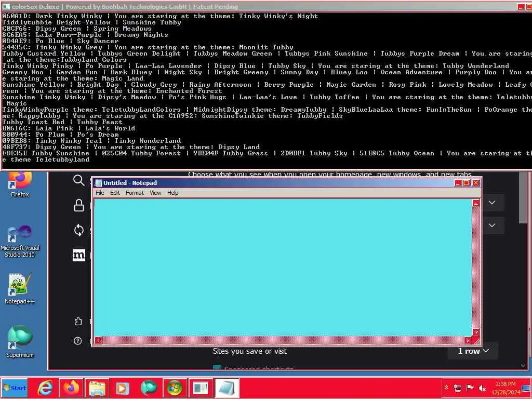Expand the second chevron dropdown beside Notepad in Firefox
Viewport: 532px width, 399px height.
pyautogui.click(x=492, y=225)
